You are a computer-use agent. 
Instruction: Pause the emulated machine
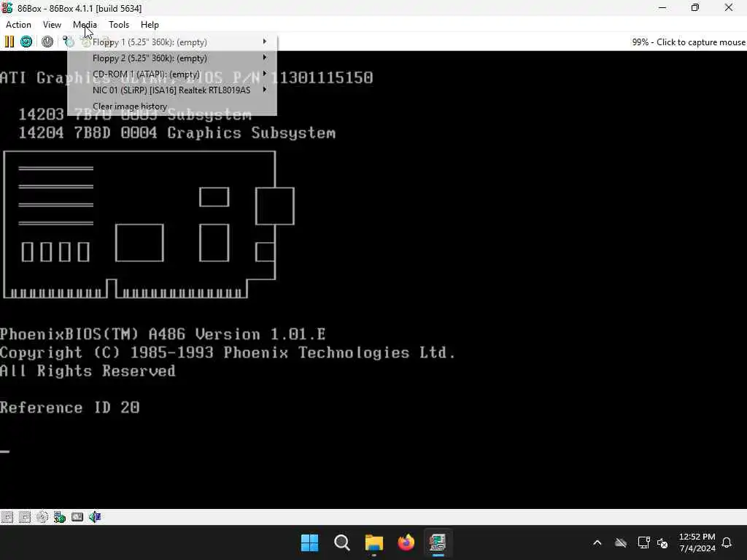[x=9, y=42]
